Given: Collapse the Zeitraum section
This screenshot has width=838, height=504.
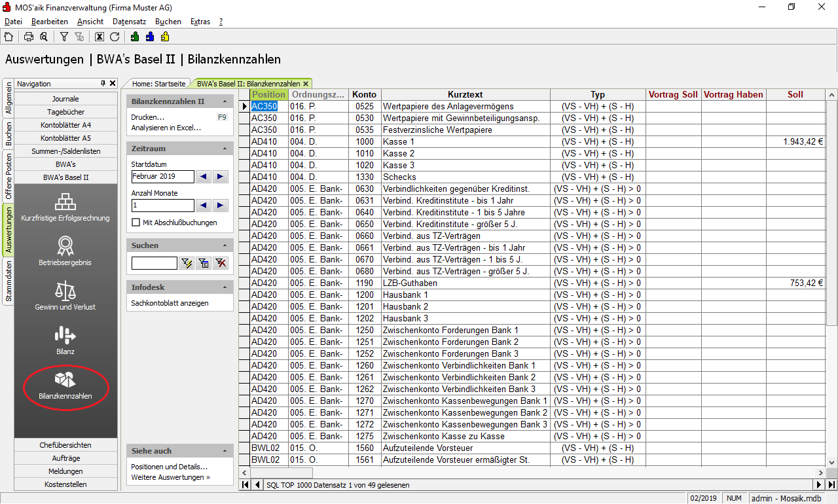Looking at the screenshot, I should [225, 149].
